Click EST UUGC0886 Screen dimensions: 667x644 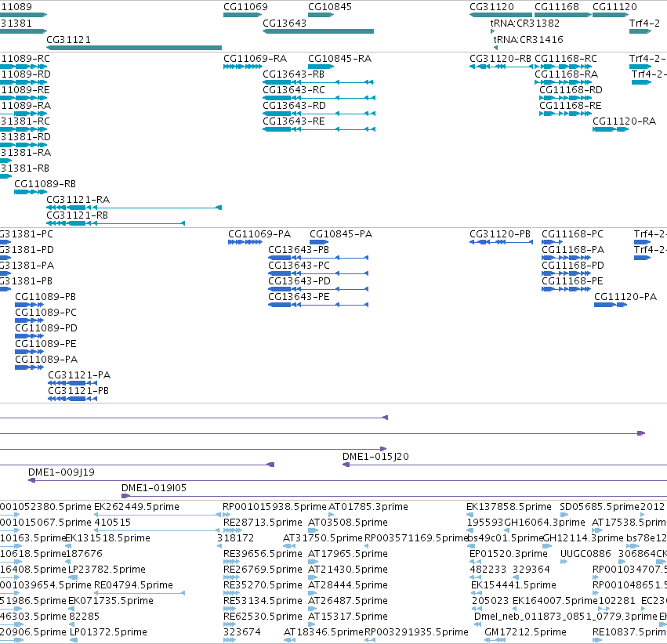[585, 555]
